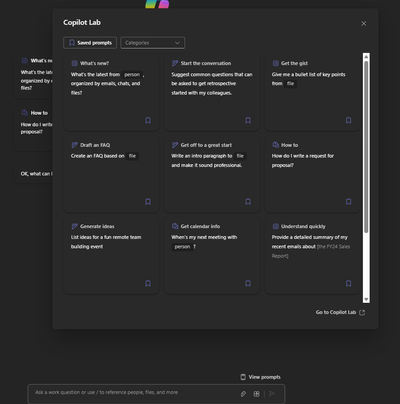Click the View prompts button

[x=261, y=377]
